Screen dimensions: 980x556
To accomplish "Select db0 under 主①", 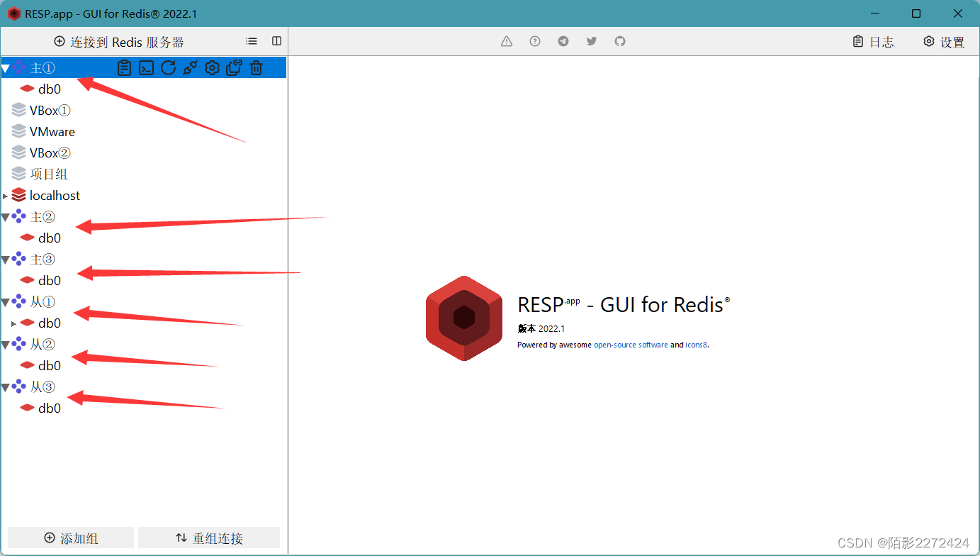I will click(x=50, y=89).
